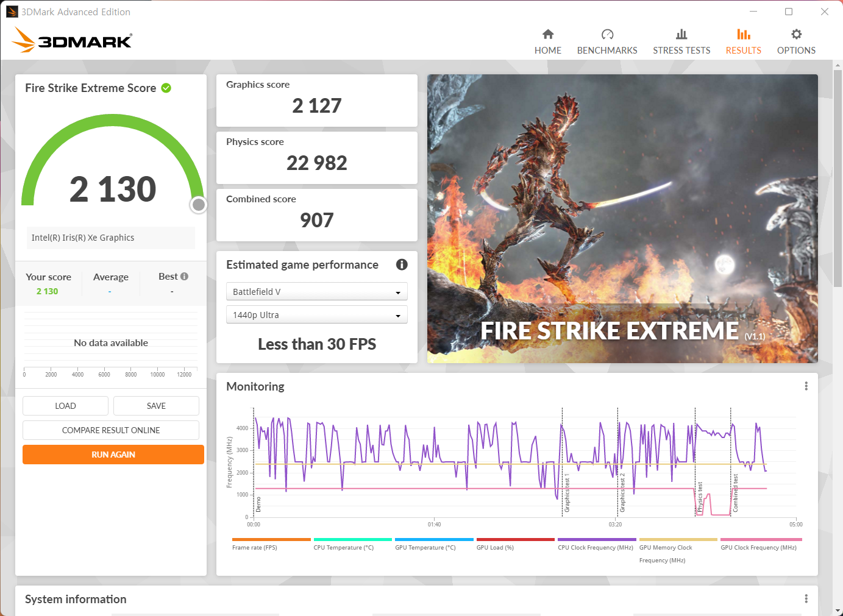
Task: Click the Graphics test 1 marker in chart
Action: click(x=567, y=493)
